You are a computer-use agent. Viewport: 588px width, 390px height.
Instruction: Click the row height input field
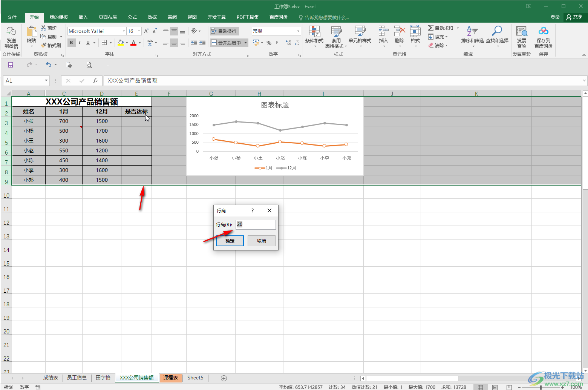point(256,224)
